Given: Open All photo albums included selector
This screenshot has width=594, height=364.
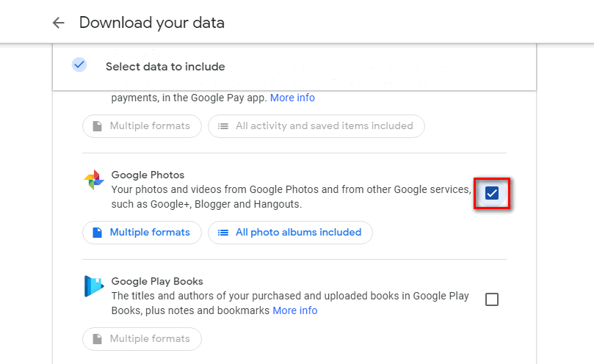Looking at the screenshot, I should click(290, 233).
